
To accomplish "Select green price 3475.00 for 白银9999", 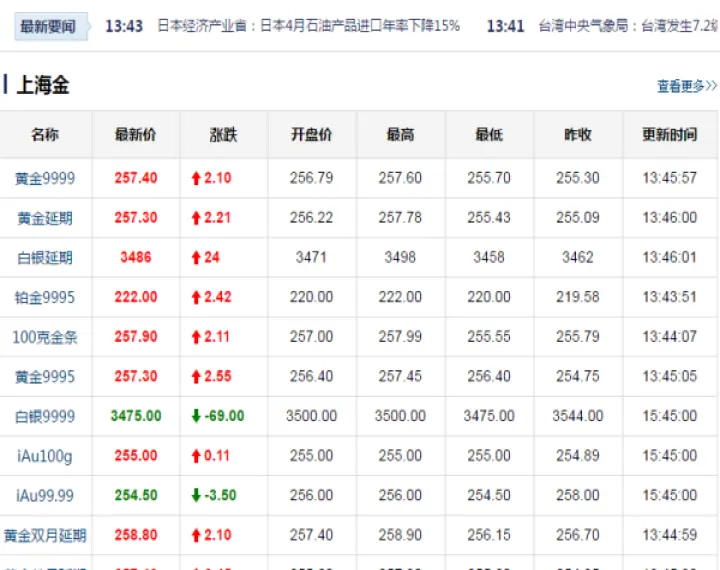I will coord(136,416).
